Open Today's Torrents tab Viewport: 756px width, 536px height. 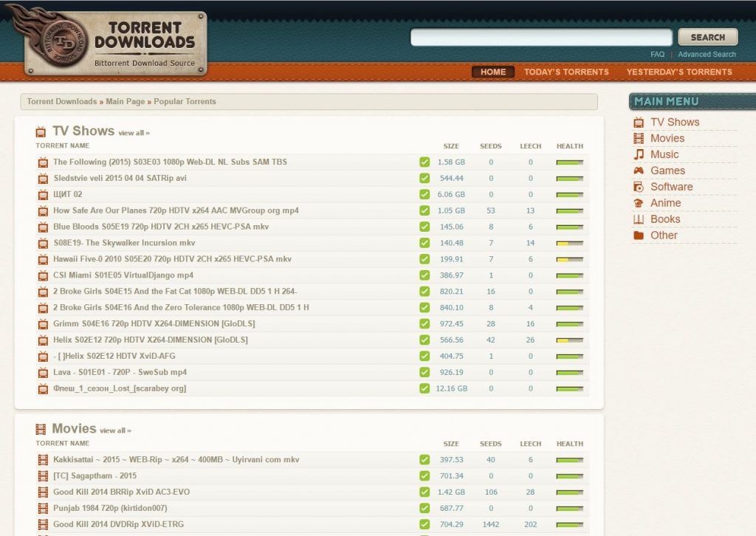click(x=566, y=72)
